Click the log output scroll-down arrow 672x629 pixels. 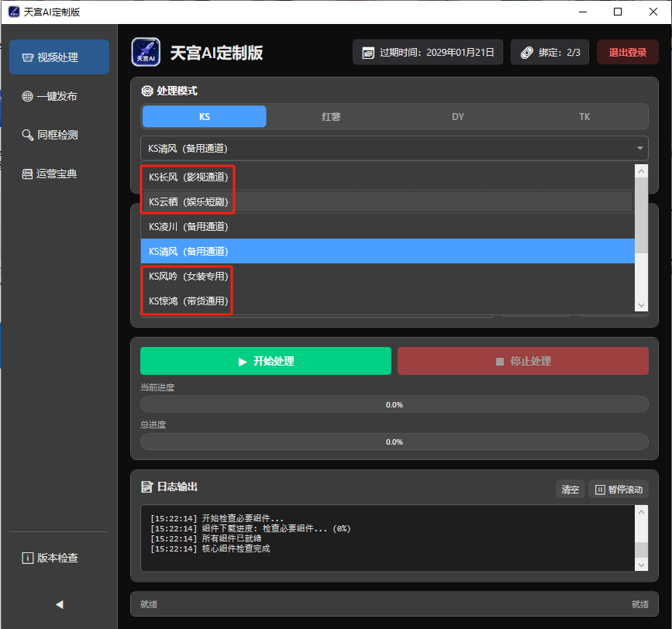click(641, 565)
